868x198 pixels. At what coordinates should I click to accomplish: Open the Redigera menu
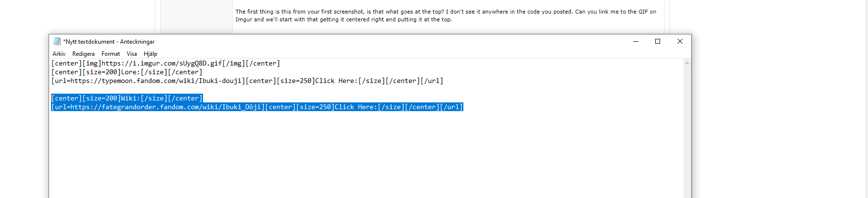coord(84,54)
